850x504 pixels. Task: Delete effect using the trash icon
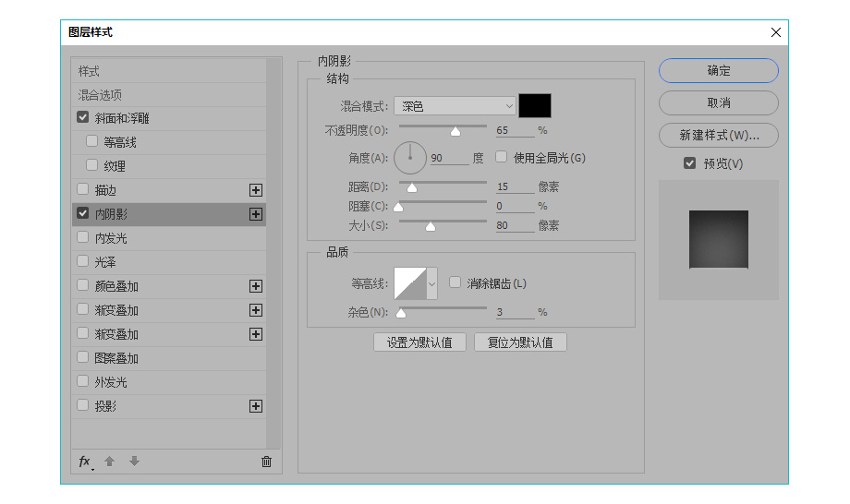tap(266, 462)
